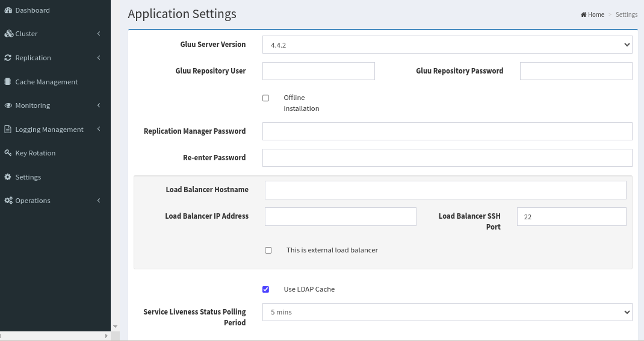Expand the Logging Management menu chevron
Image resolution: width=644 pixels, height=341 pixels.
99,129
